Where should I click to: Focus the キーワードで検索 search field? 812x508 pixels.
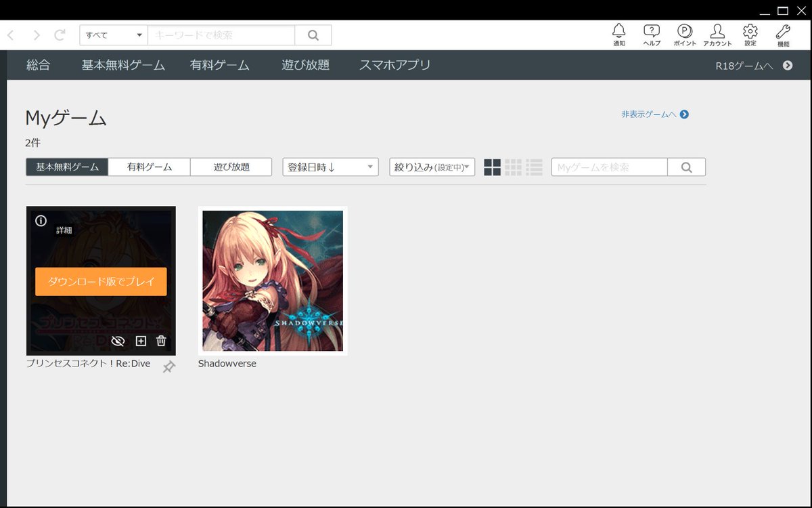click(221, 35)
